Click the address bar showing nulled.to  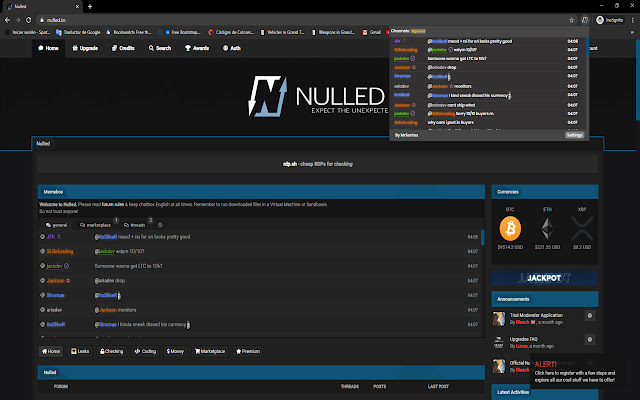302,20
